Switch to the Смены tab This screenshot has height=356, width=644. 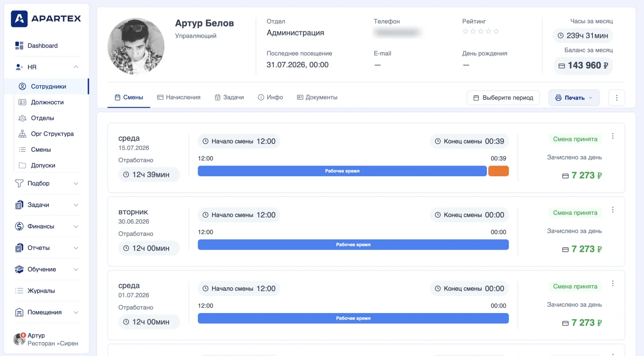click(129, 97)
